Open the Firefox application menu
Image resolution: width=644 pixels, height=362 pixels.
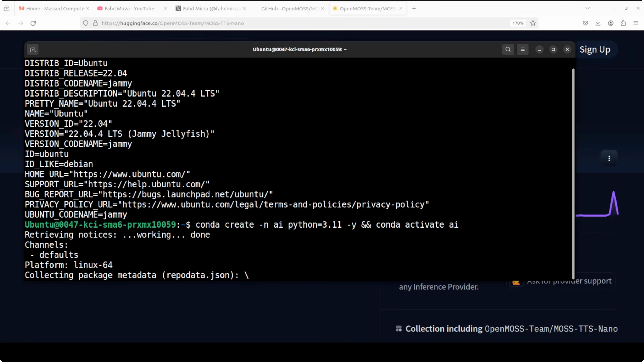coord(636,23)
